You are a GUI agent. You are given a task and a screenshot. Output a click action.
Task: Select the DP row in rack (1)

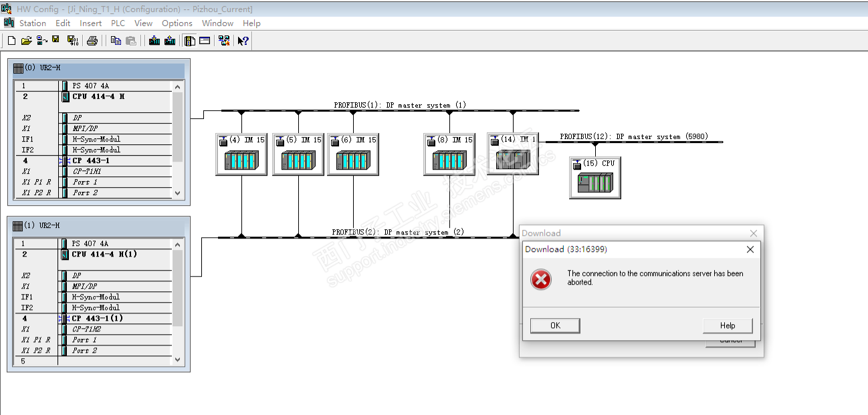pos(94,275)
